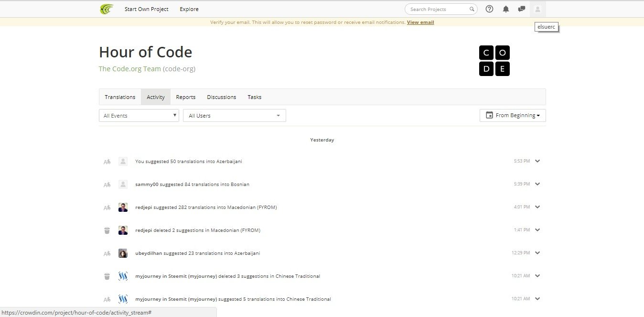Click translation icon on sammy00 Bosnian row
This screenshot has width=644, height=317.
107,185
